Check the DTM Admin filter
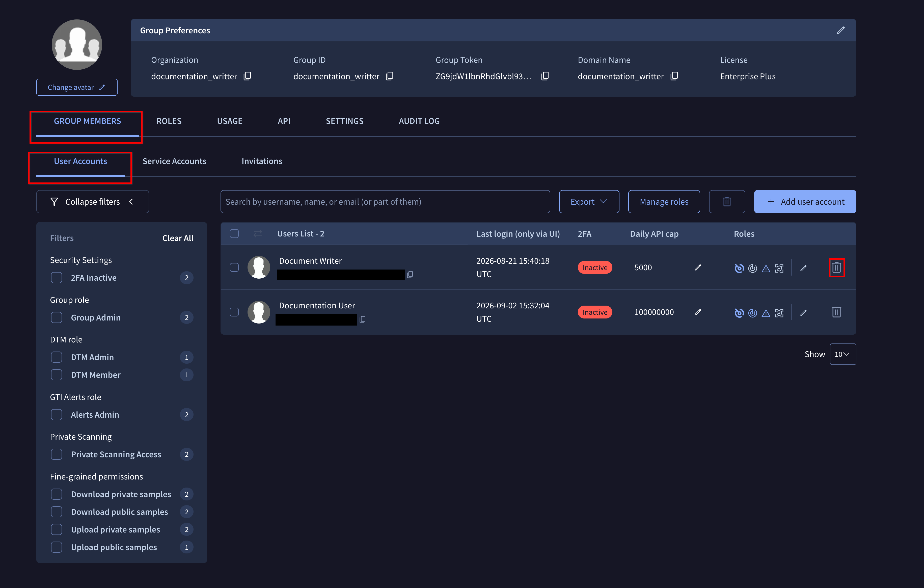Viewport: 924px width, 588px height. coord(57,357)
